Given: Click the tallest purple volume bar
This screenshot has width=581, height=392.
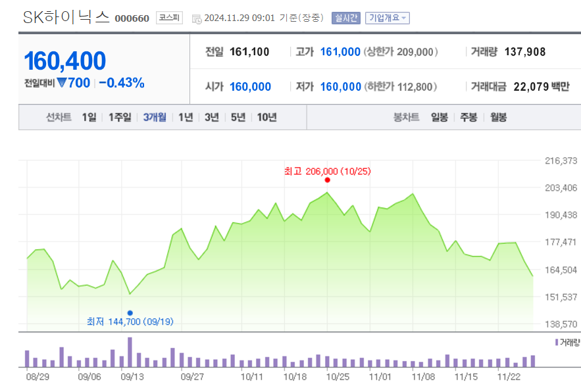Looking at the screenshot, I should point(130,352).
